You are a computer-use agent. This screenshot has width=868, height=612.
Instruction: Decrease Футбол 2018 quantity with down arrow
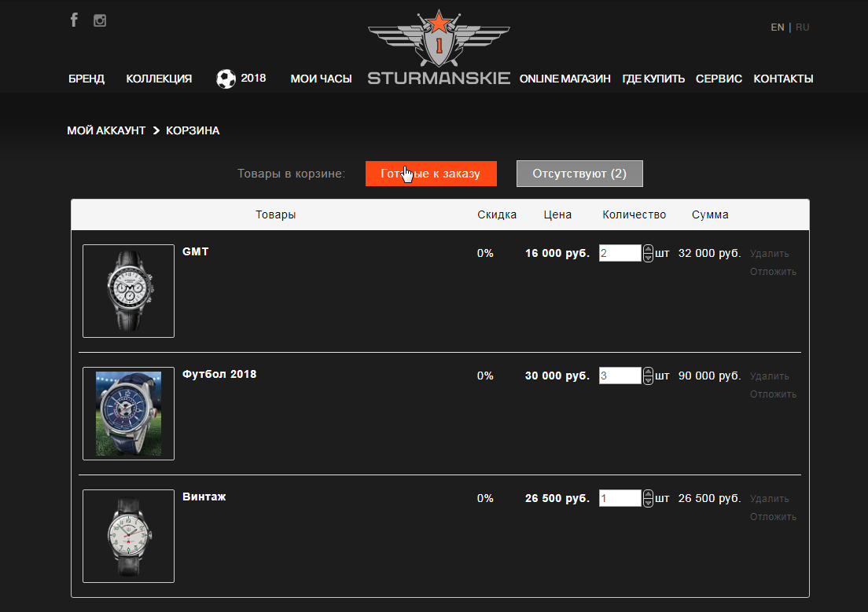(648, 381)
